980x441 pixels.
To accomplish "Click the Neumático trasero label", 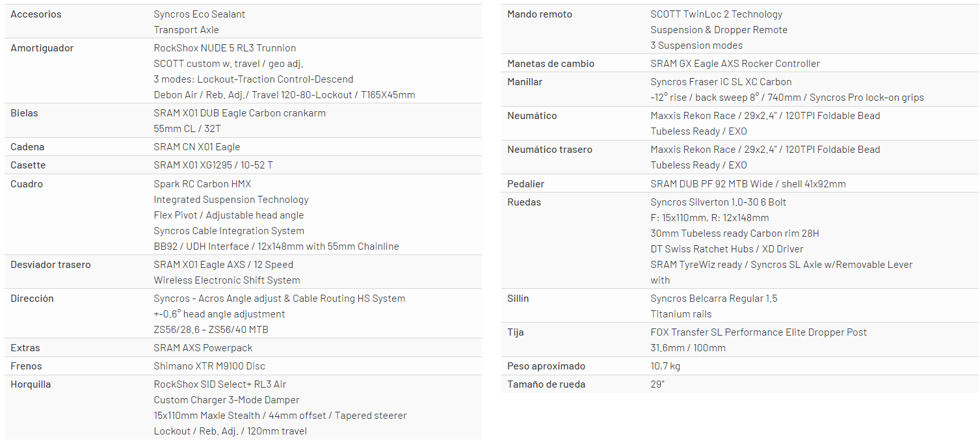I will point(550,150).
